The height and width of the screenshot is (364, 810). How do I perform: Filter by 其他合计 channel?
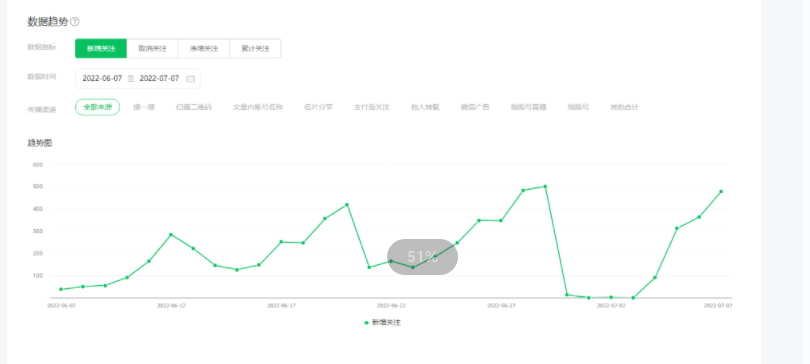(x=624, y=107)
